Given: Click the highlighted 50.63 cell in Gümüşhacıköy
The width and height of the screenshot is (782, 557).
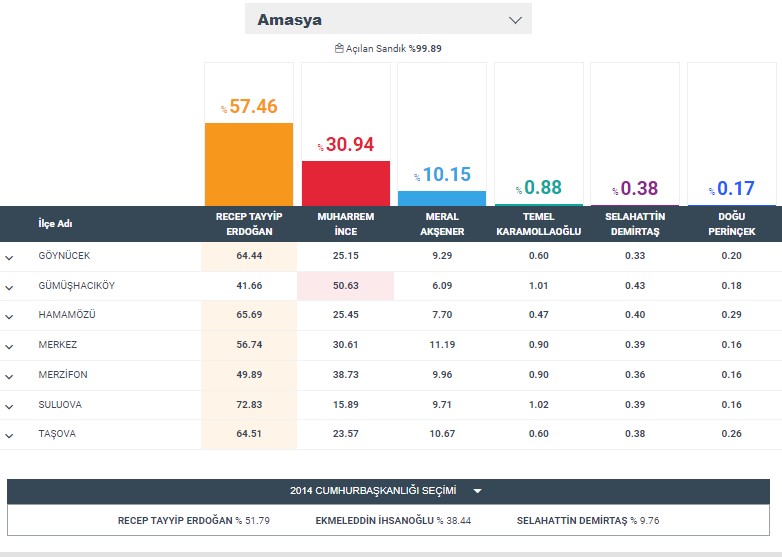Looking at the screenshot, I should click(345, 286).
